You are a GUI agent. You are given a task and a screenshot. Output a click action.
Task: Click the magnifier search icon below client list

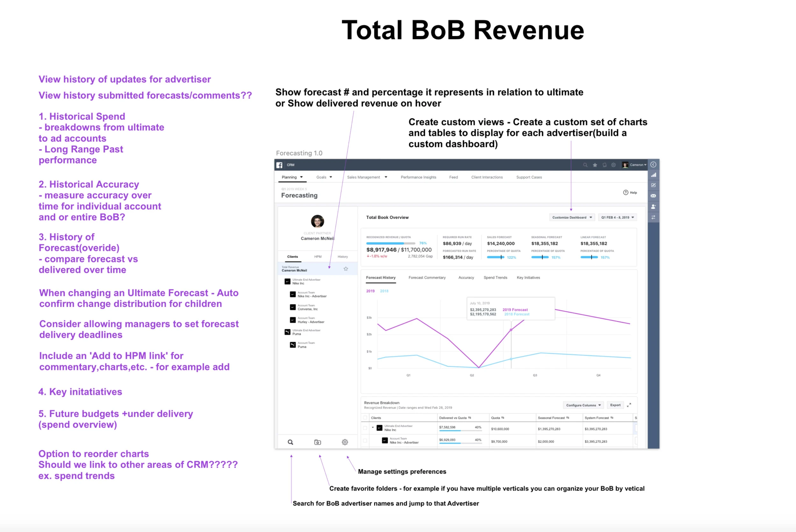pos(290,442)
